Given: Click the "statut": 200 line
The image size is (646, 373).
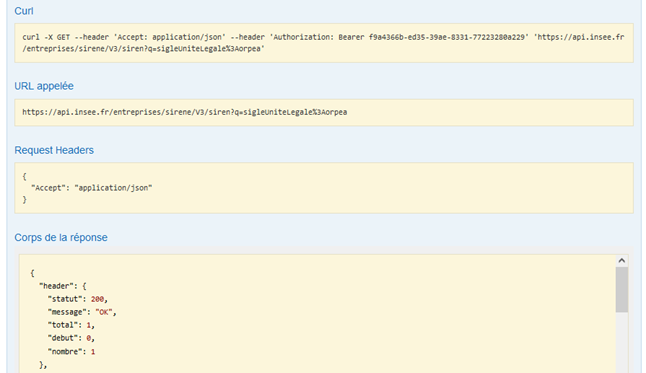Looking at the screenshot, I should coord(77,299).
